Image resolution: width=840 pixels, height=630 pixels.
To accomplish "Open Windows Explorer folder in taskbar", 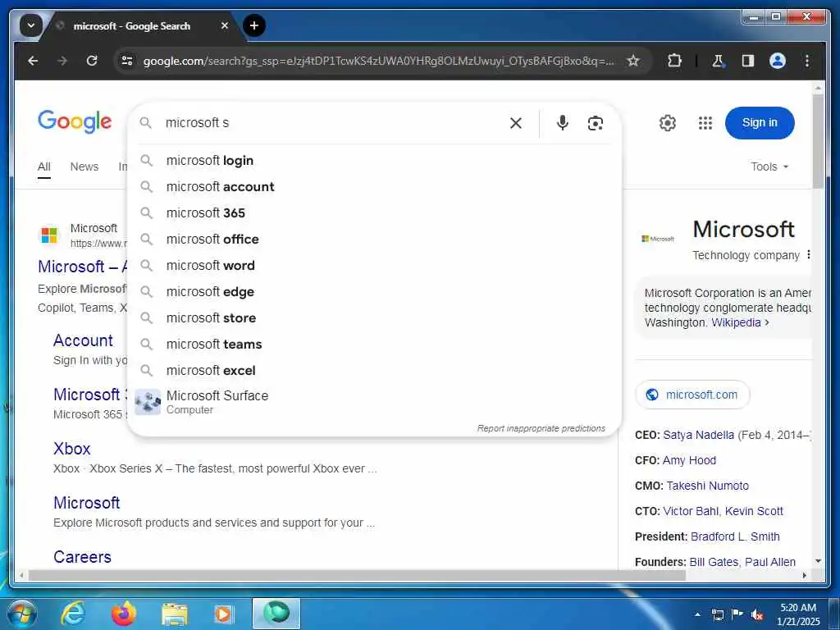I will (174, 614).
